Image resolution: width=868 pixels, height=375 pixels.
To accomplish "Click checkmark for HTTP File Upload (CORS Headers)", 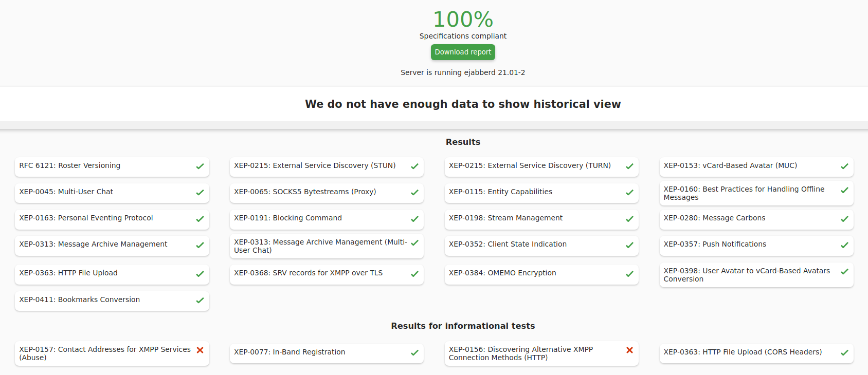I will (844, 353).
